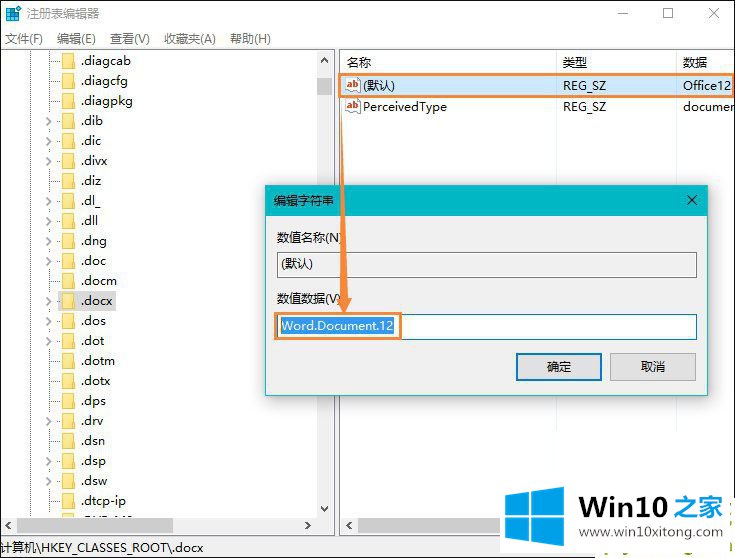Open the 收藏夹(A) menu
The width and height of the screenshot is (735, 558).
[x=189, y=38]
